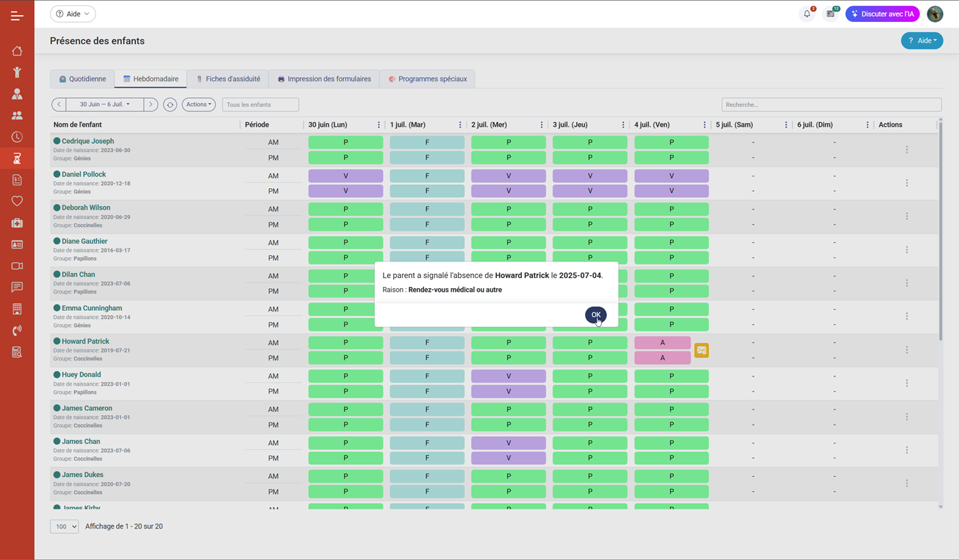Open the first-aid kit sidebar icon

coord(17,223)
